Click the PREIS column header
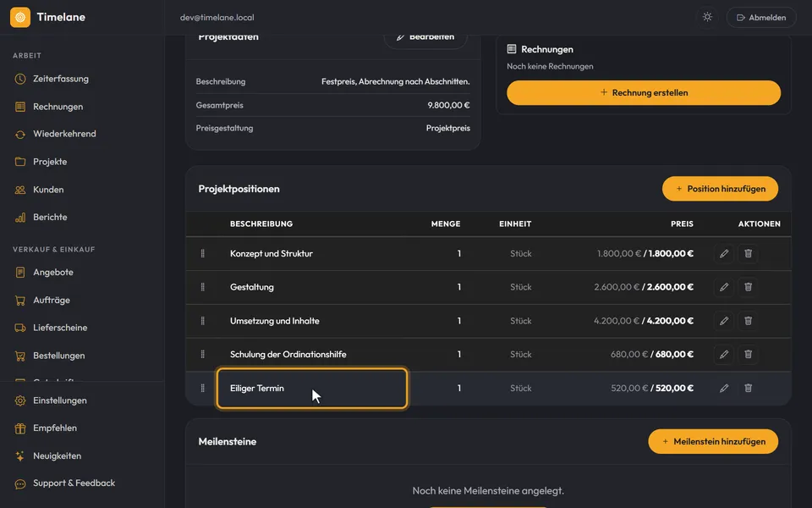Screen dimensions: 812x508 tap(682, 224)
